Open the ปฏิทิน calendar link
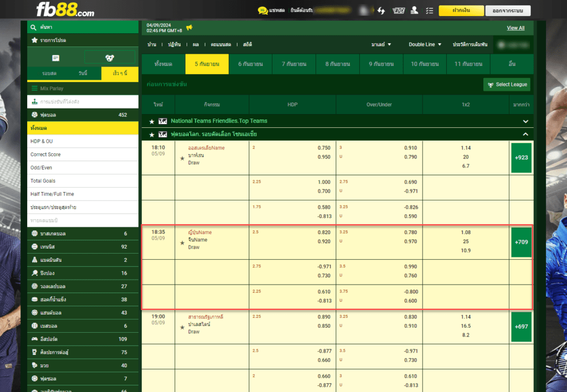This screenshot has width=567, height=392. coord(174,44)
